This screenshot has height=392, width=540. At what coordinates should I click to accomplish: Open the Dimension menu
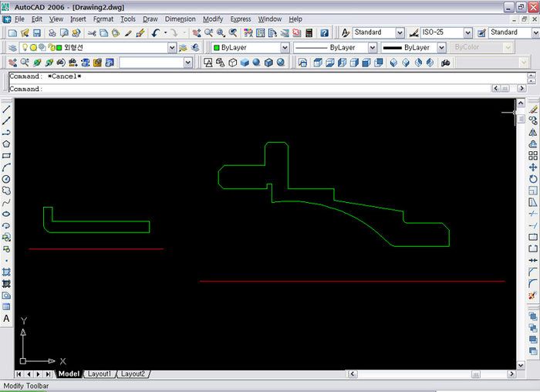click(x=180, y=19)
